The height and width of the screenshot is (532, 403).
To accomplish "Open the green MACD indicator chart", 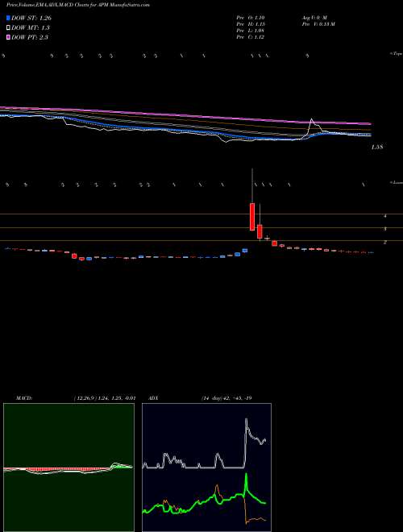I will pos(69,467).
